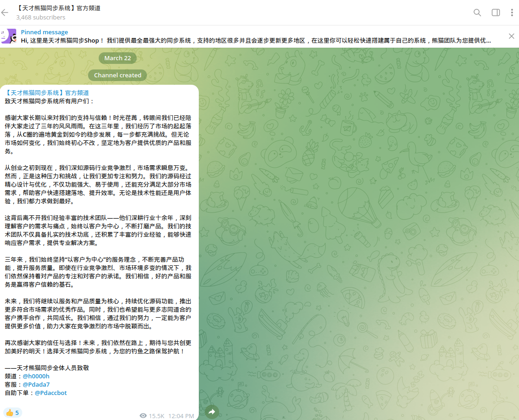Click the 3,468 subscribers count
This screenshot has width=519, height=420.
[41, 17]
